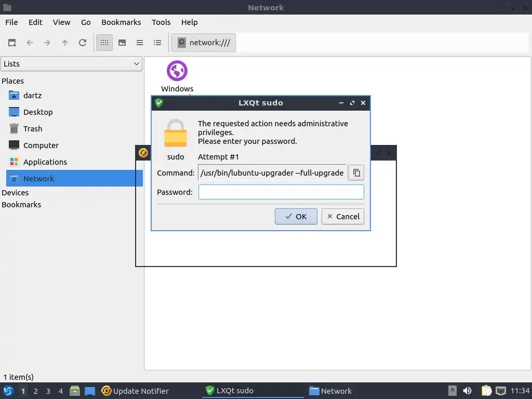Click the new tab toolbar icon
Viewport: 532px width, 399px height.
click(12, 43)
